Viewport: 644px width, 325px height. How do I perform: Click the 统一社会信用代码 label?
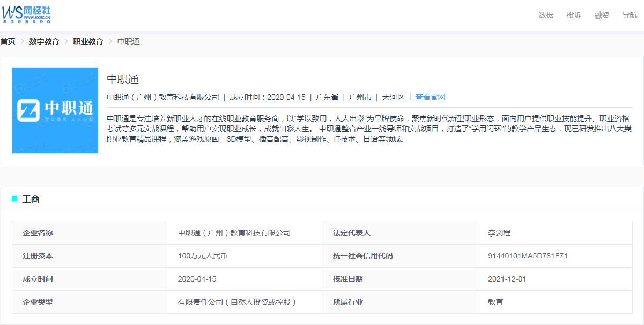362,256
